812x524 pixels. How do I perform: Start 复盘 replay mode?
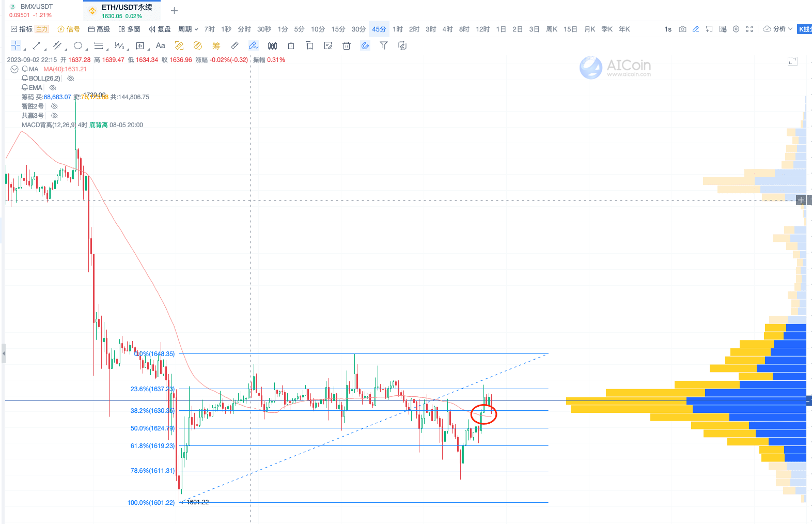[x=160, y=29]
